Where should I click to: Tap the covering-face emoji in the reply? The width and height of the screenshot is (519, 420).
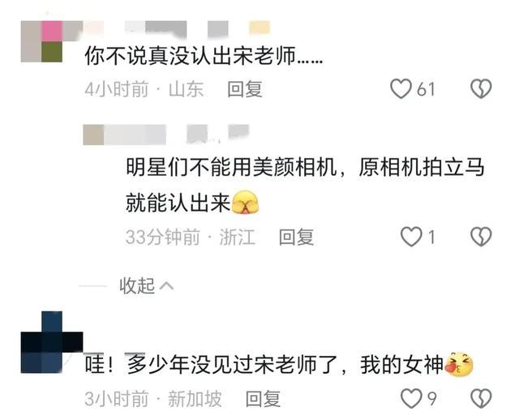(x=245, y=202)
